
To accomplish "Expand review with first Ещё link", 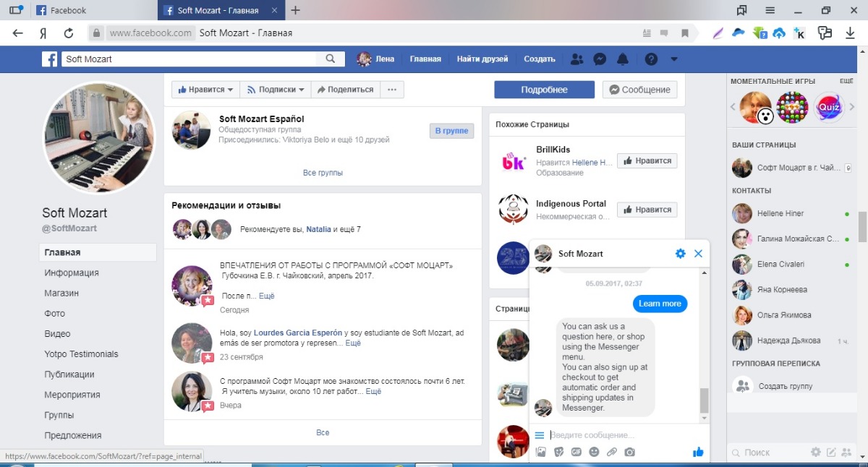I will pyautogui.click(x=267, y=296).
